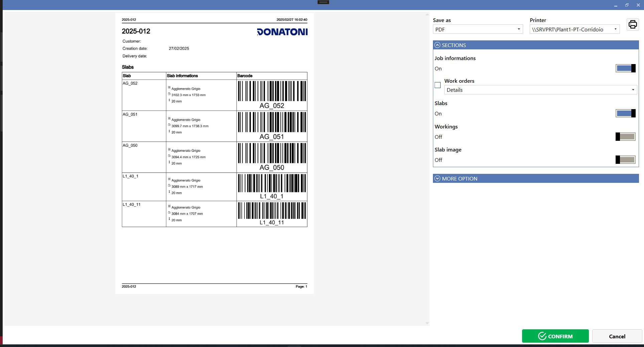Click the AG_050 barcode image
This screenshot has height=347, width=644.
click(272, 157)
